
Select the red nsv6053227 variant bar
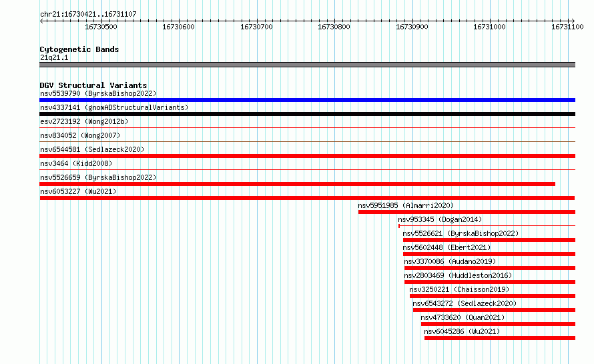point(307,198)
